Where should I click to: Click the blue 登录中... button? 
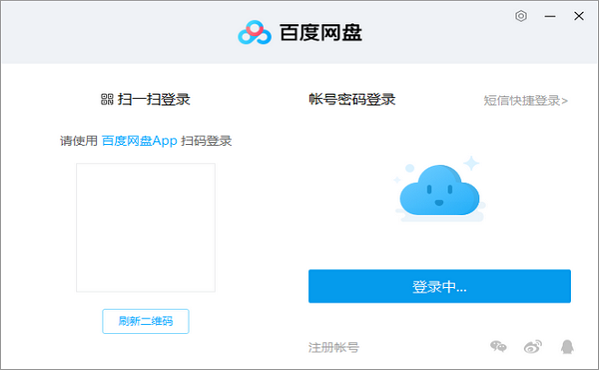click(439, 286)
